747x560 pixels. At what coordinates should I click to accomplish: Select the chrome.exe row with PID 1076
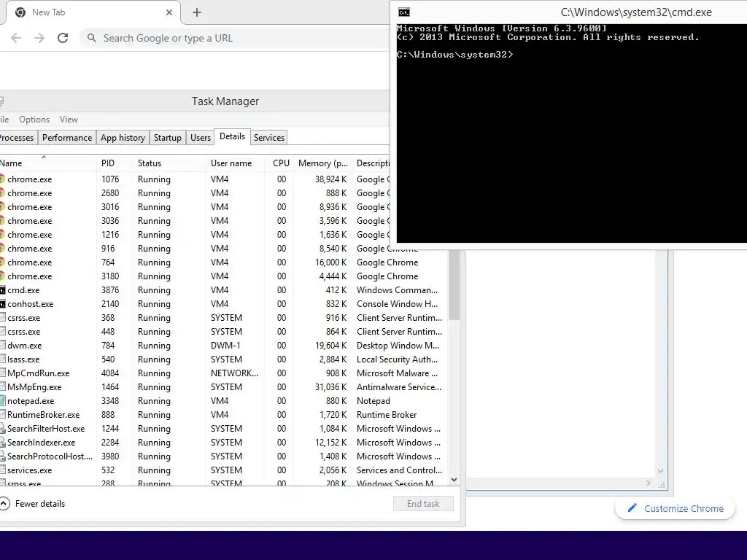[x=195, y=179]
